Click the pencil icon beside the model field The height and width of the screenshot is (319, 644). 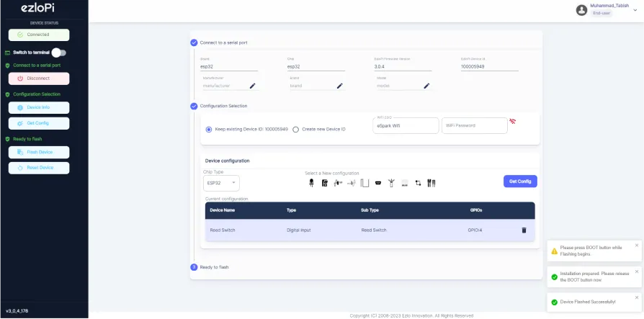tap(426, 86)
